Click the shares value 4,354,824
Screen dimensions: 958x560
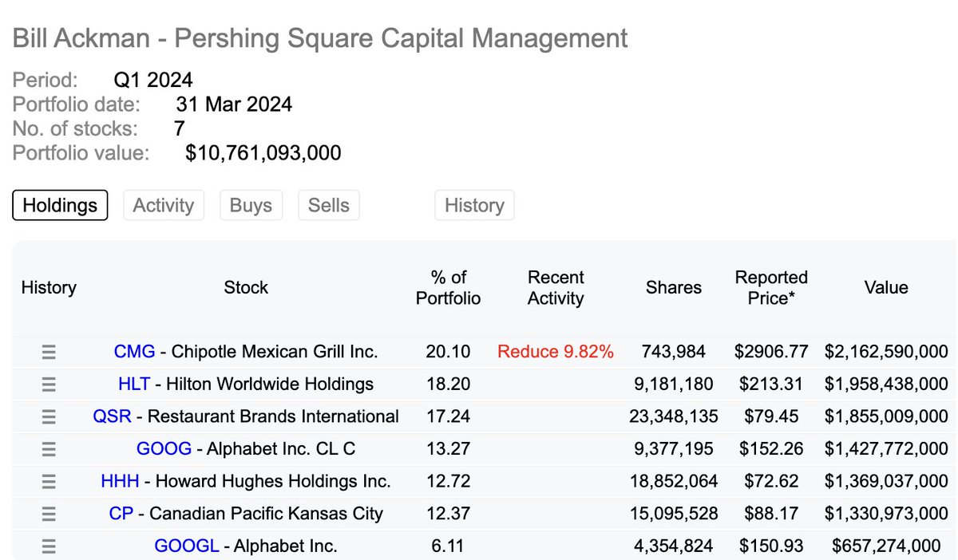point(674,546)
